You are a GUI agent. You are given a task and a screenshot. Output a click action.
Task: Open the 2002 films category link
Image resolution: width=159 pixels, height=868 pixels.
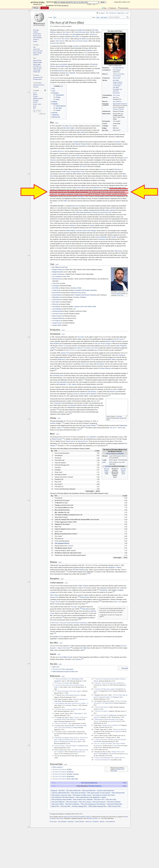[x=62, y=790]
